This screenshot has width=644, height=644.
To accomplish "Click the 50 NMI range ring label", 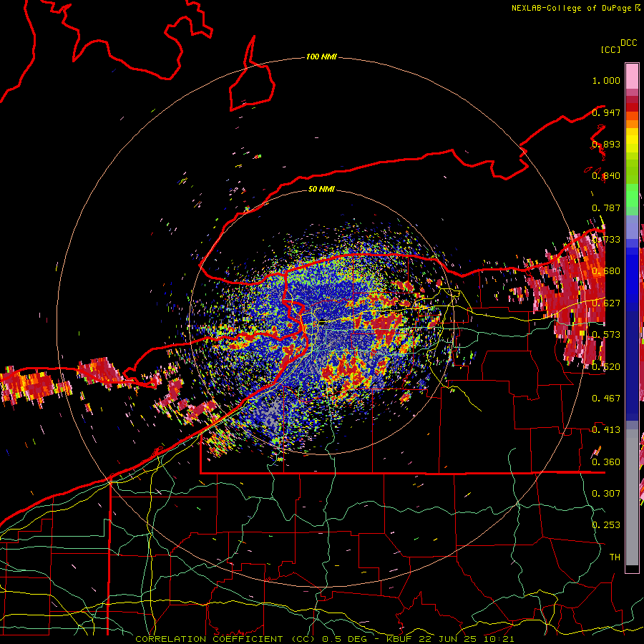I will [x=321, y=189].
